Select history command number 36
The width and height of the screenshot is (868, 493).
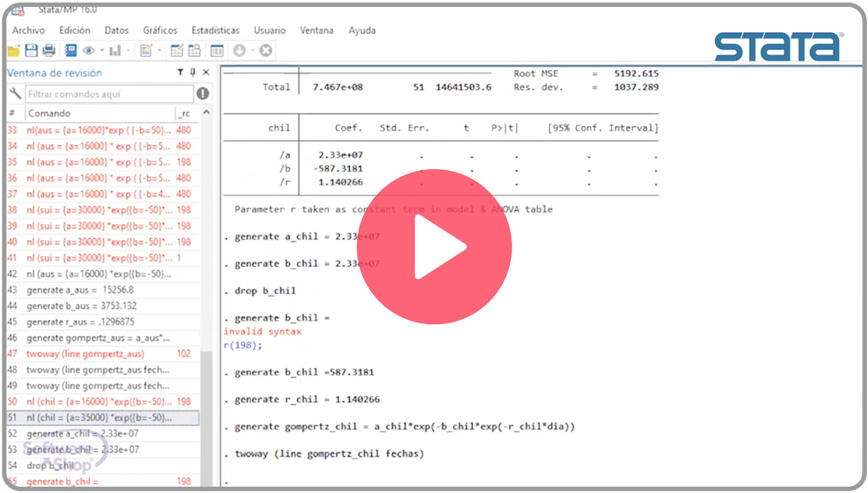pos(103,178)
